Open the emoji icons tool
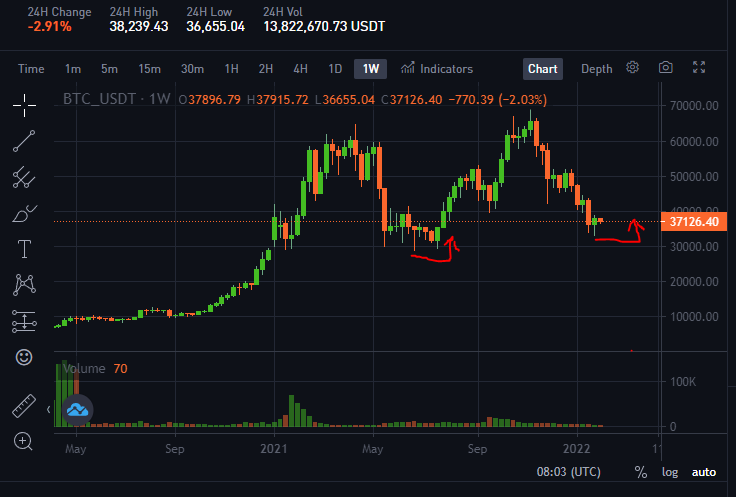 coord(24,358)
